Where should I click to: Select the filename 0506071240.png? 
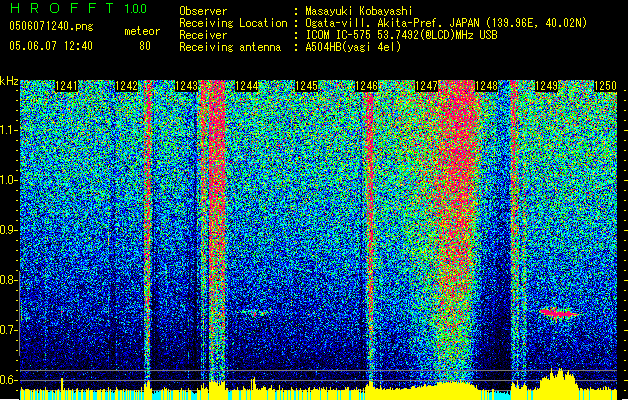[x=51, y=26]
